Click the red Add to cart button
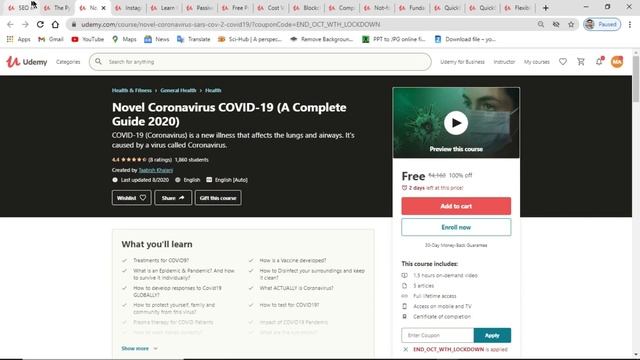Screen dimensions: 640x360 point(456,206)
